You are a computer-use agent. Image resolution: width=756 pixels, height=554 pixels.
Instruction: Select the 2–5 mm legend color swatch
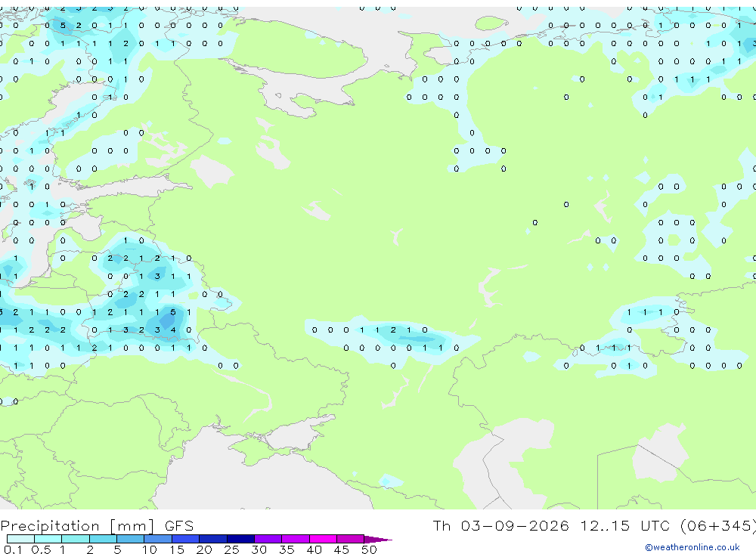pyautogui.click(x=103, y=539)
